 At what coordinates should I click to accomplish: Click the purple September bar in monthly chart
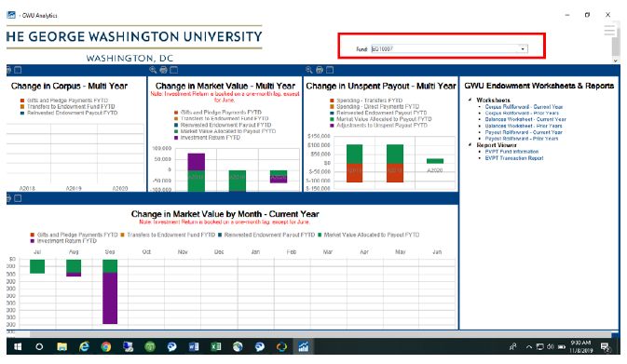click(x=110, y=298)
